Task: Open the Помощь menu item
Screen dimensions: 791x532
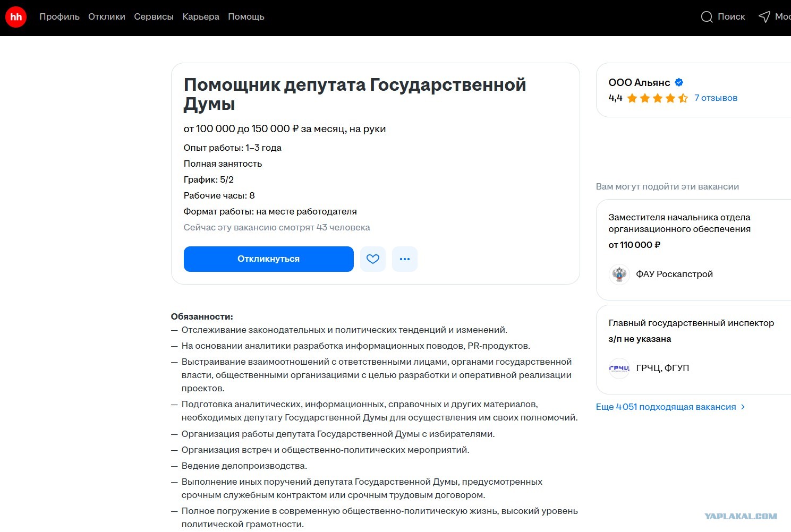Action: pos(246,17)
